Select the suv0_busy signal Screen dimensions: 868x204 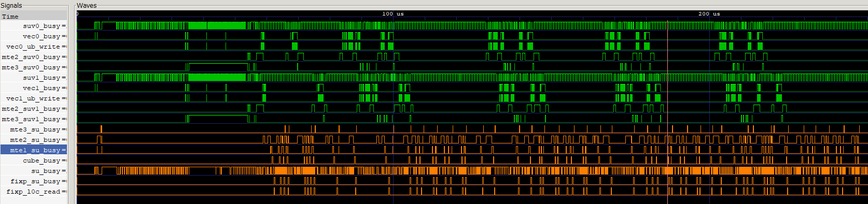pyautogui.click(x=34, y=26)
